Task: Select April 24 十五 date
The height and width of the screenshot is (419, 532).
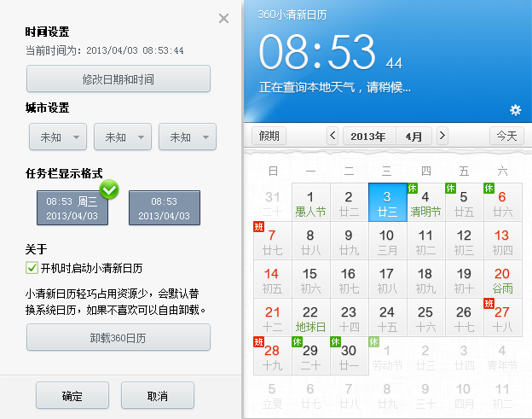Action: 387,317
